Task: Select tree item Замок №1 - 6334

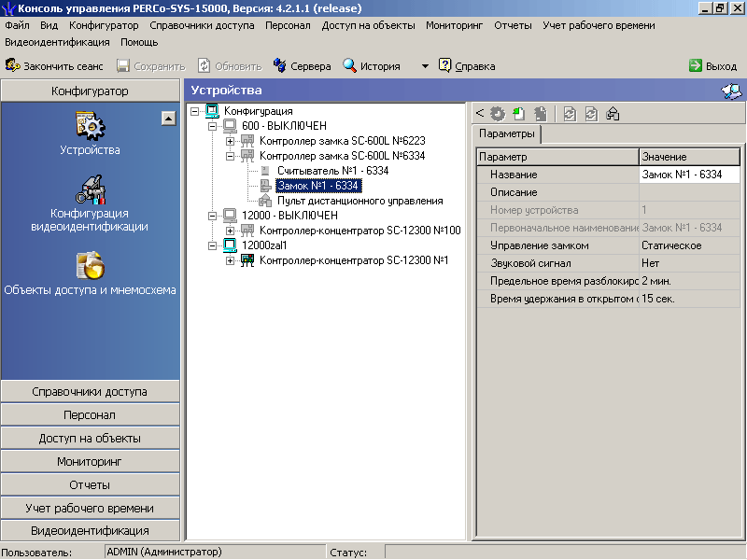Action: (318, 186)
